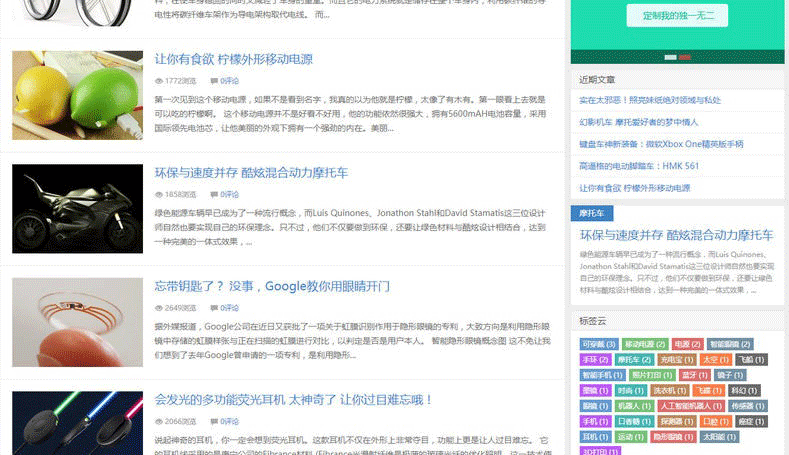
Task: Select the 太阳能 (1) tag
Action: [x=719, y=437]
